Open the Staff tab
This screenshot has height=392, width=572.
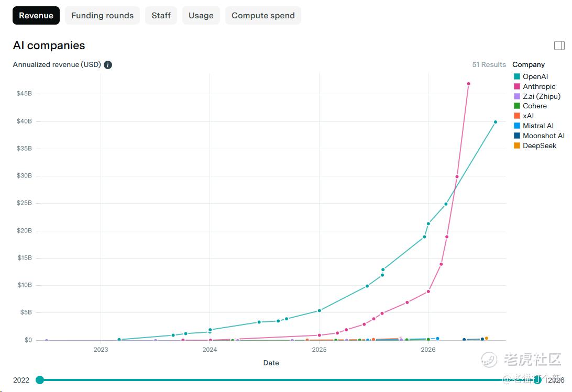click(x=161, y=15)
